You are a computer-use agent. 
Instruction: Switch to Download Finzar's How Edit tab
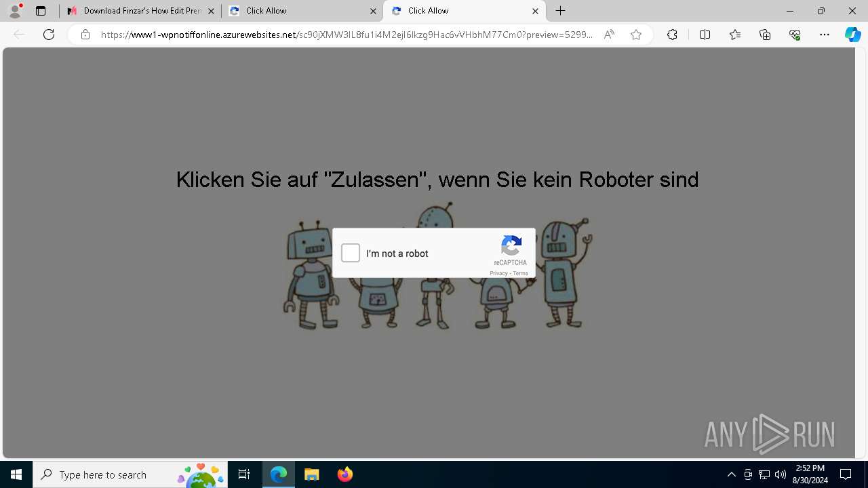(x=140, y=11)
